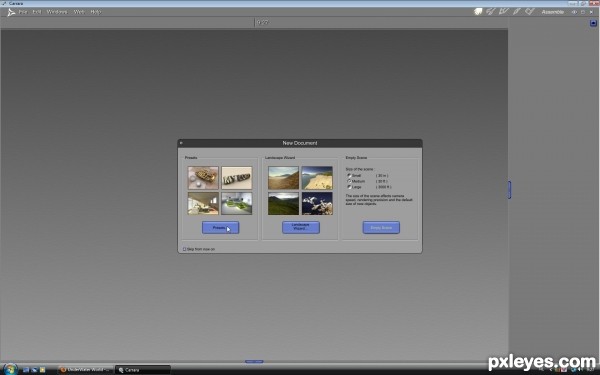
Task: Choose the coastal cliff landscape thumbnail
Action: pos(317,178)
